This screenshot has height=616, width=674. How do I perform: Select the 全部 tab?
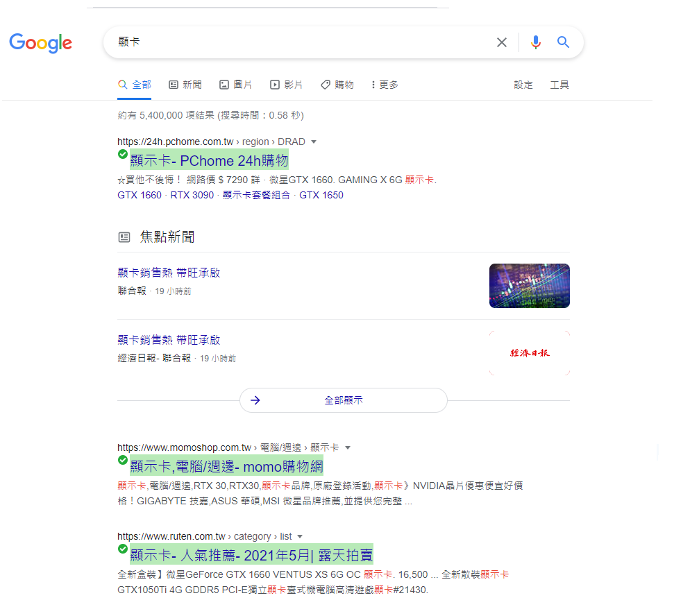(134, 85)
